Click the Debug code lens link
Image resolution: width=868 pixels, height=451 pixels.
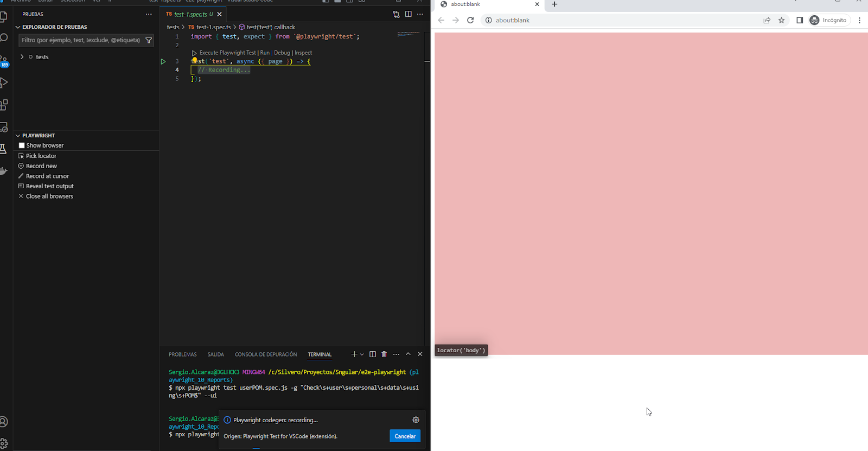[282, 53]
